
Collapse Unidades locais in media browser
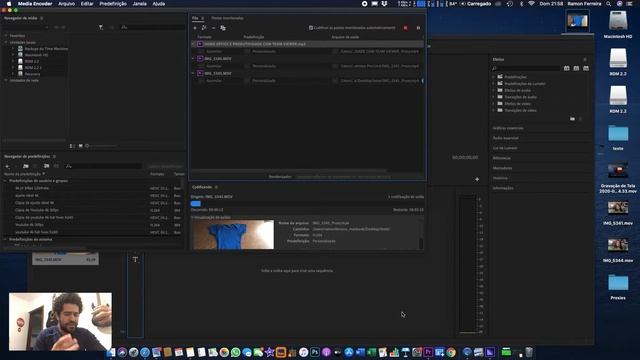[6, 42]
